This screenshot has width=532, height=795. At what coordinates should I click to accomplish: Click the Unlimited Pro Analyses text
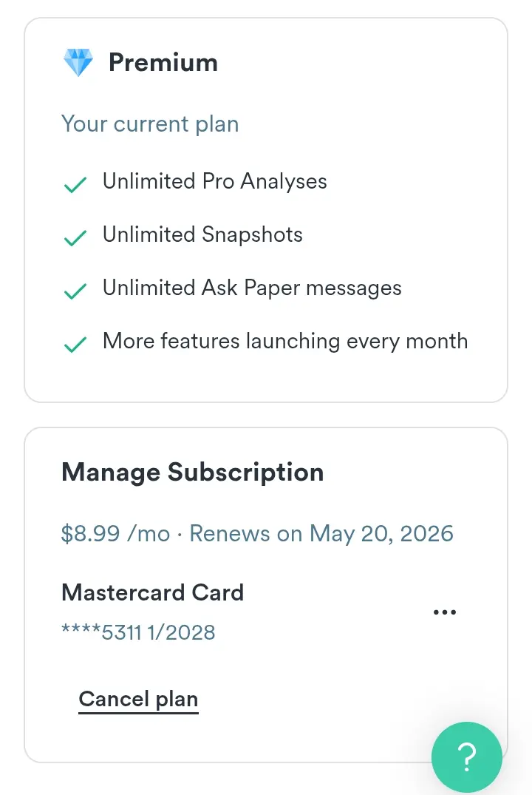coord(215,181)
